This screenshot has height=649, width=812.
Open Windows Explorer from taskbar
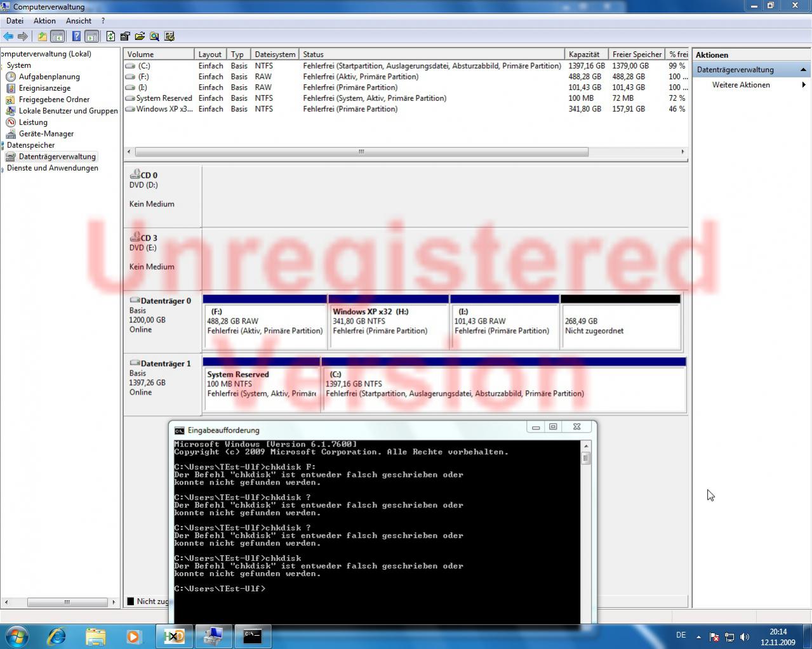click(x=96, y=636)
